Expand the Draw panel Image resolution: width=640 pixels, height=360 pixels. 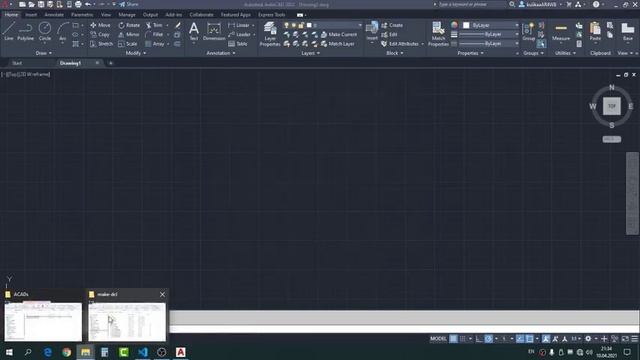44,53
